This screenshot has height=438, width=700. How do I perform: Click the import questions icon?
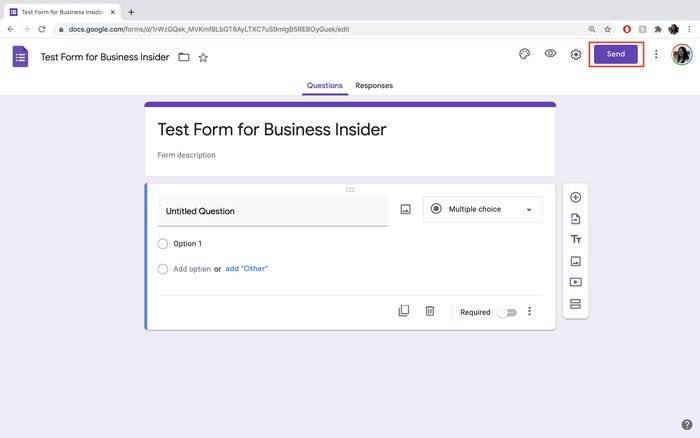(x=575, y=219)
